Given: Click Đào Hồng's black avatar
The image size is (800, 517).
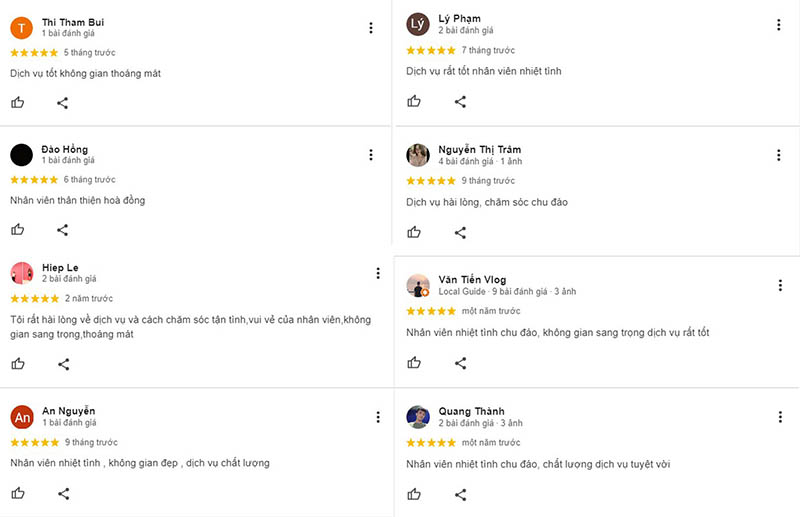Looking at the screenshot, I should pos(22,155).
